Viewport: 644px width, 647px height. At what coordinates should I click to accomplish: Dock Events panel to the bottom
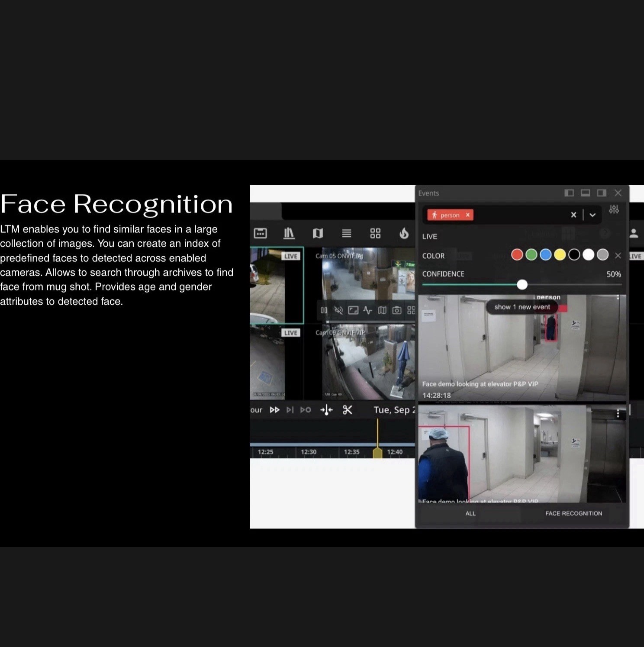(585, 193)
